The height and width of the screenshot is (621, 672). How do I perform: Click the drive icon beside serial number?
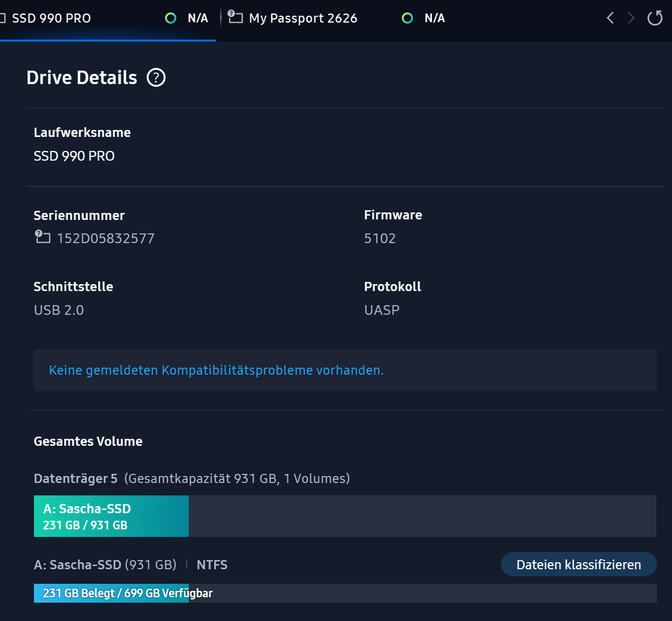click(x=43, y=236)
